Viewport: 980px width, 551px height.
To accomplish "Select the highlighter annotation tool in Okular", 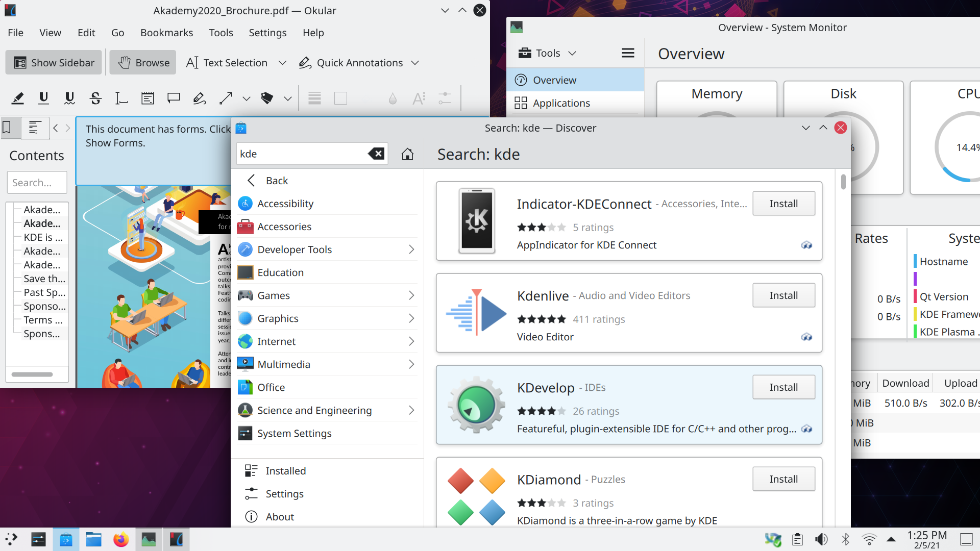I will point(18,98).
